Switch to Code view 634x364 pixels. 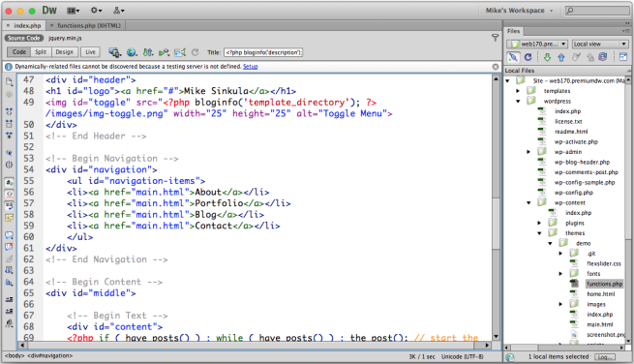19,52
